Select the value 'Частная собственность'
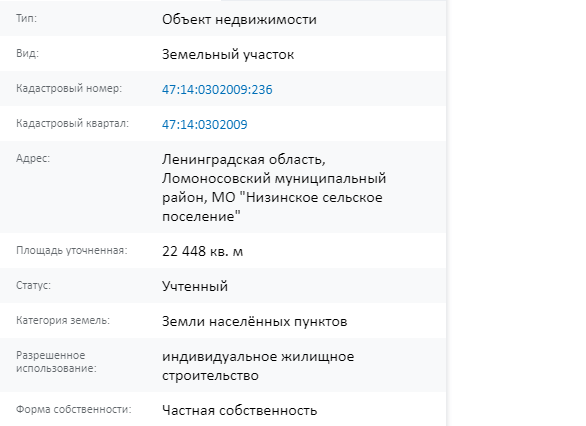This screenshot has height=426, width=586. (x=240, y=410)
